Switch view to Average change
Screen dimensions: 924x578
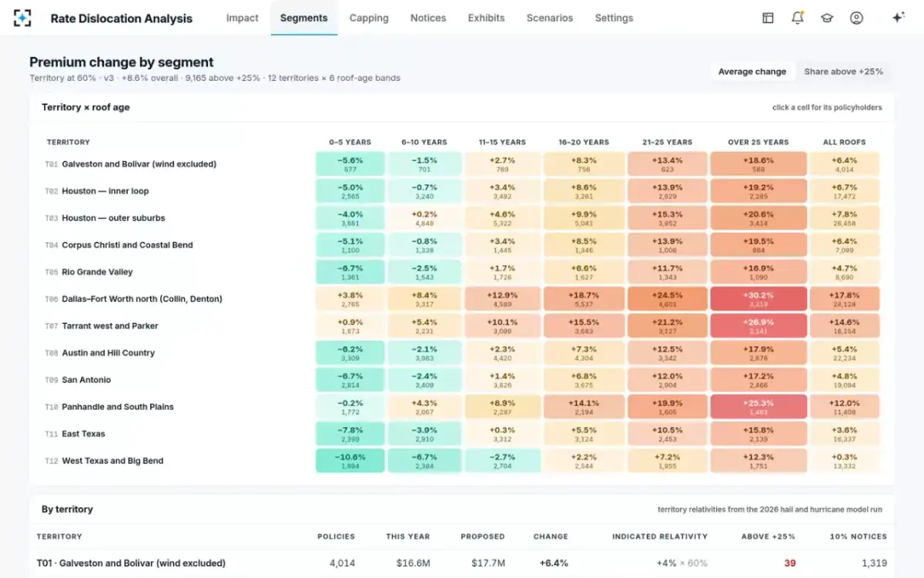(x=752, y=72)
